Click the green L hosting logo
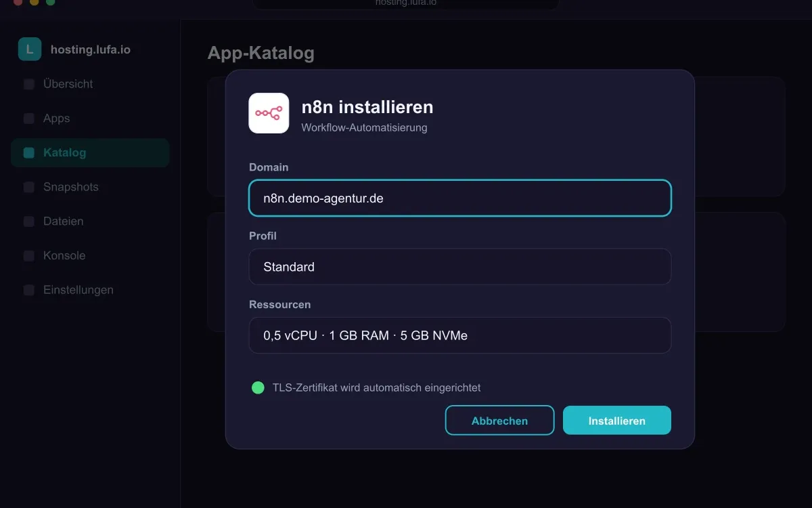812x508 pixels. click(x=30, y=49)
